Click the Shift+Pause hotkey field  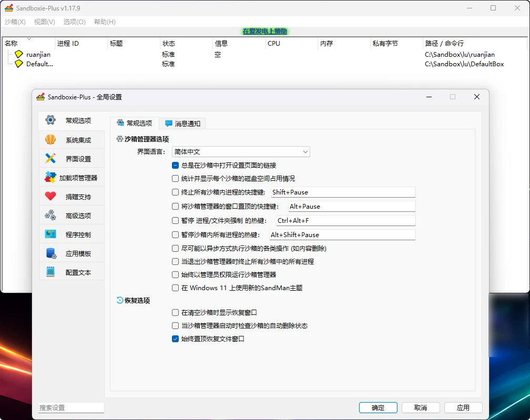click(343, 192)
